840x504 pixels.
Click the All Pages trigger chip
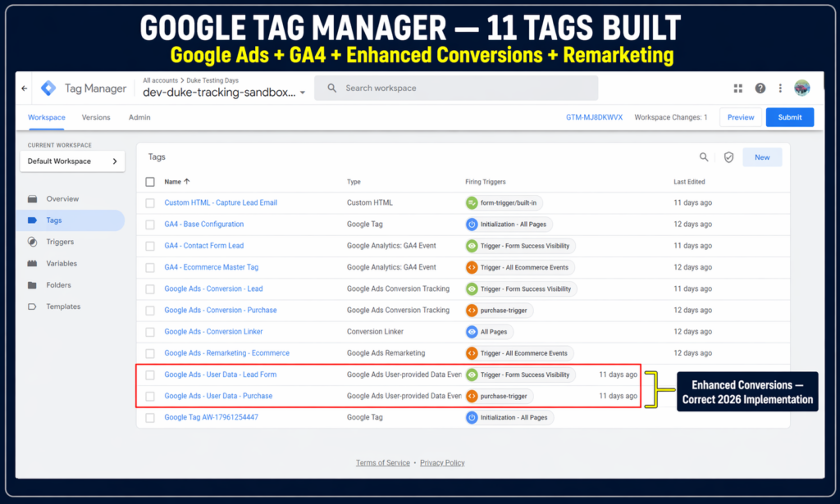[489, 332]
